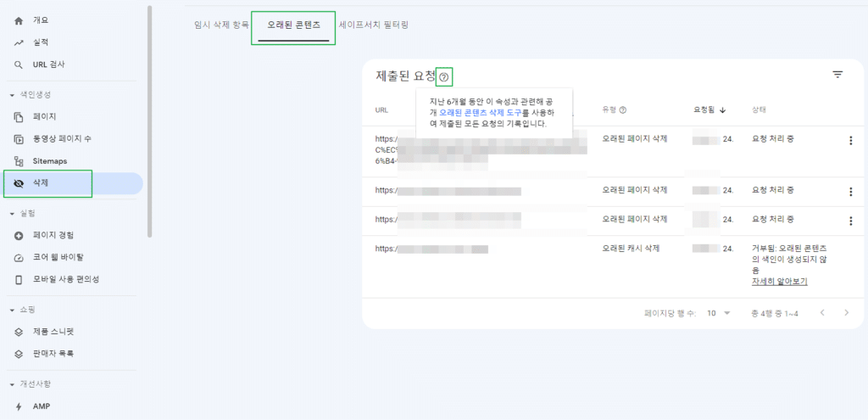Open the filter icon in requests card
868x420 pixels.
[837, 75]
